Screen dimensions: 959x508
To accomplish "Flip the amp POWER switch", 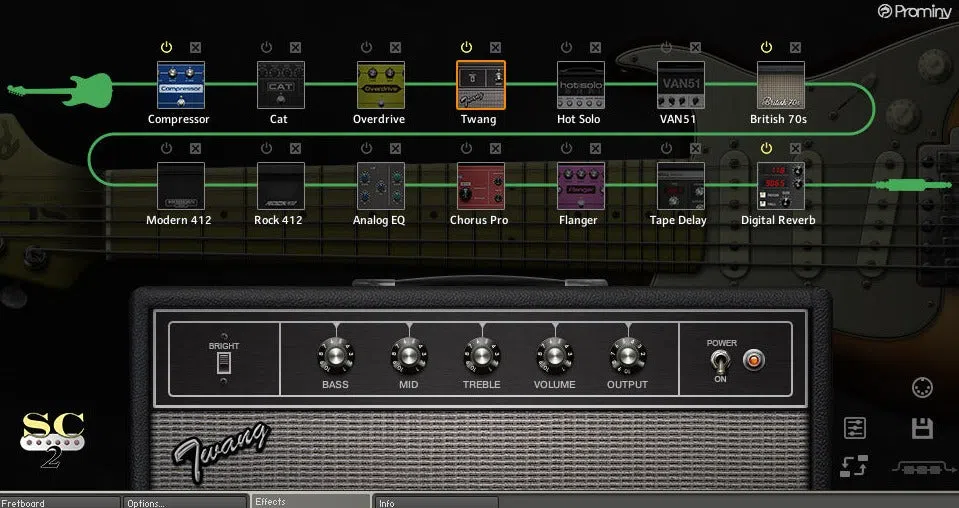I will tap(720, 362).
